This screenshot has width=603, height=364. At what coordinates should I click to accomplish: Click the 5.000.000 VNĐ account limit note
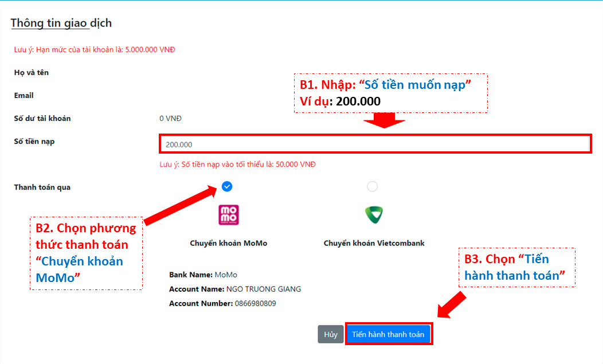95,50
